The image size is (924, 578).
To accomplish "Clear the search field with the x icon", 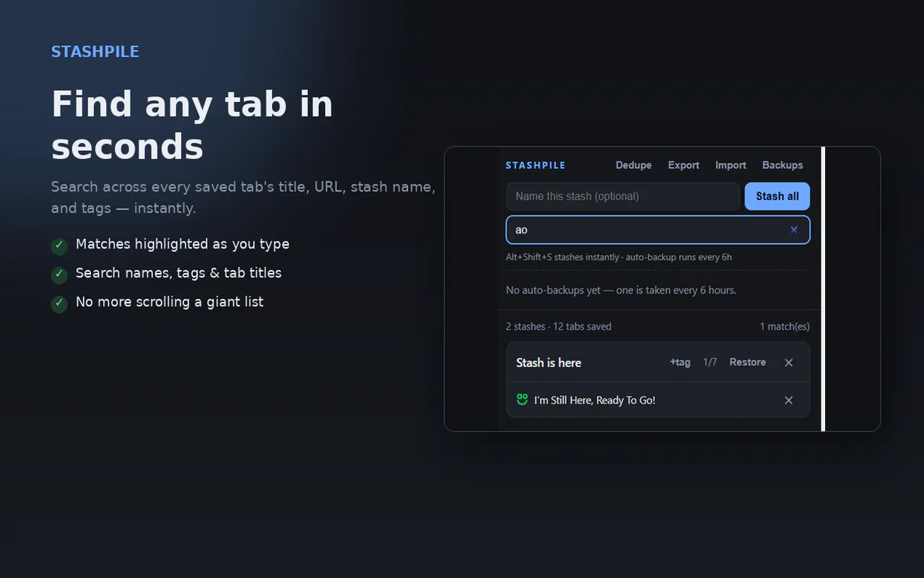I will click(794, 230).
